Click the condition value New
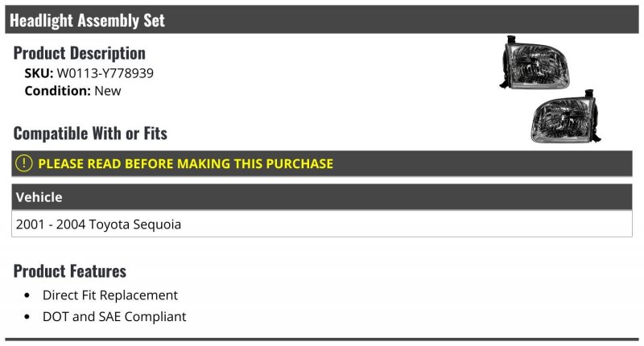The image size is (644, 346). 108,91
